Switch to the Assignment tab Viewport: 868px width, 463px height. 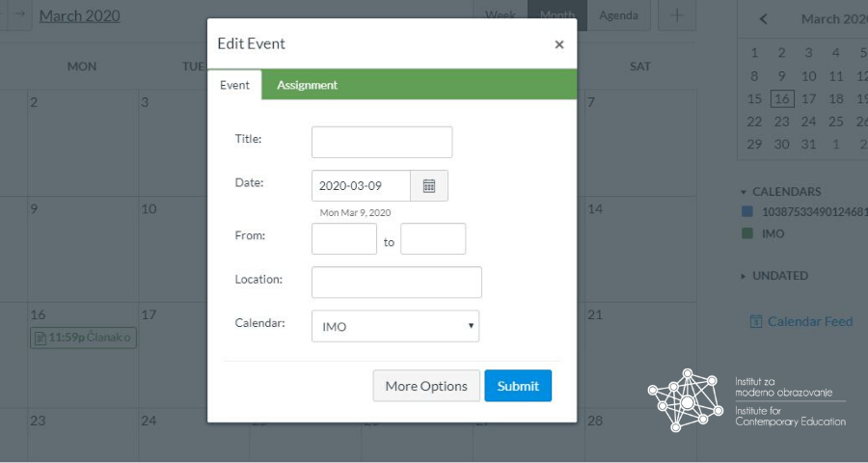pos(307,85)
